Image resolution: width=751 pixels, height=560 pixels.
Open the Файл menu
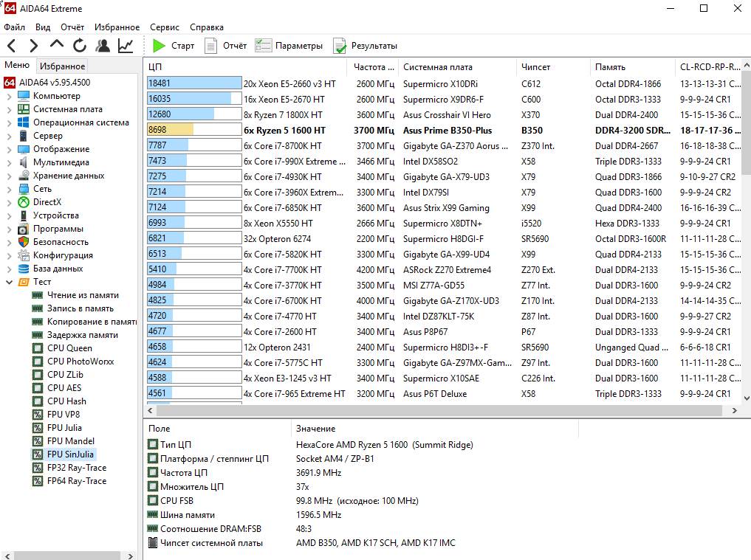14,27
